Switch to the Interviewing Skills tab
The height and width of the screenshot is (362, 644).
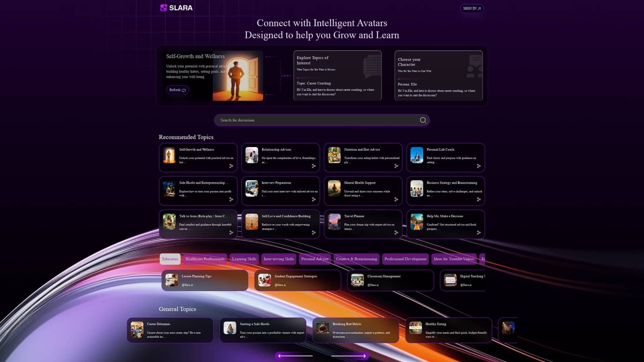pyautogui.click(x=279, y=259)
